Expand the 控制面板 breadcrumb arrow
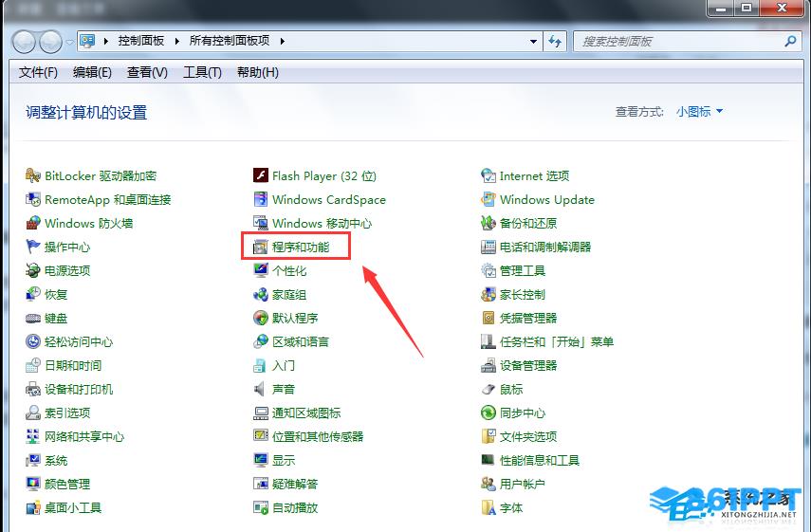 176,41
